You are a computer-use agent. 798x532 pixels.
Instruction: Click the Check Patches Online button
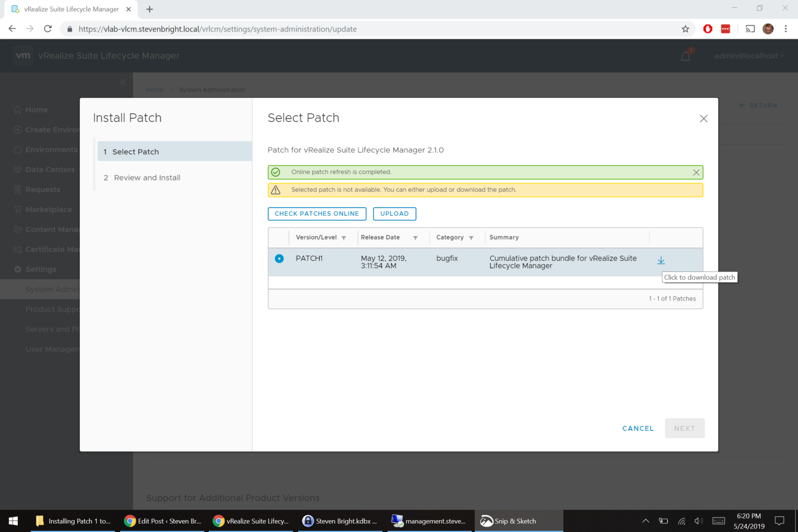(317, 214)
